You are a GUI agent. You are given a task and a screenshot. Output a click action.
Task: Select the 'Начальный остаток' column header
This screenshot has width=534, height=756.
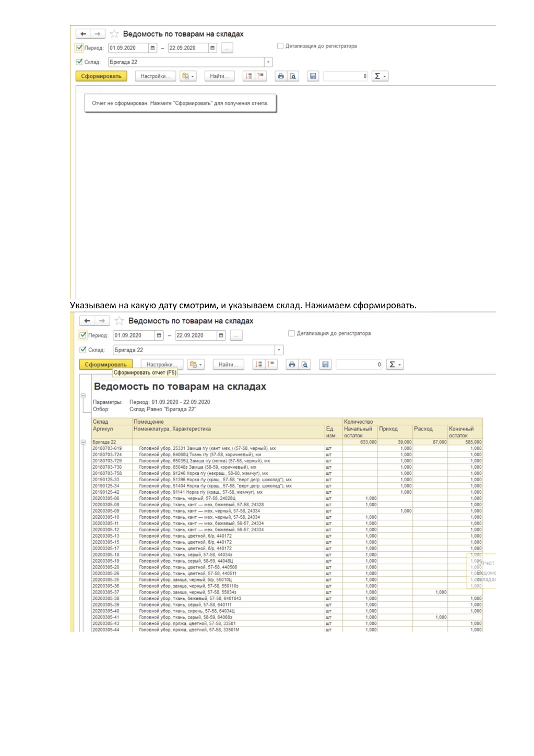[360, 432]
